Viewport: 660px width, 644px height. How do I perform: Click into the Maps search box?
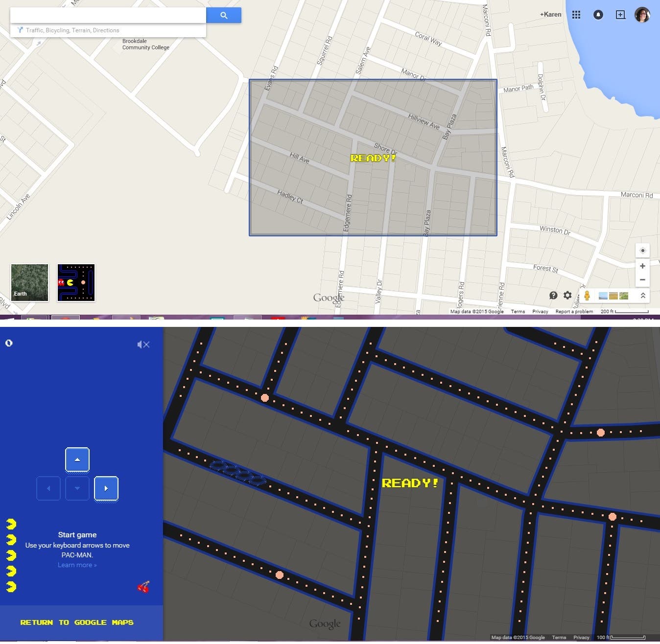(x=108, y=15)
